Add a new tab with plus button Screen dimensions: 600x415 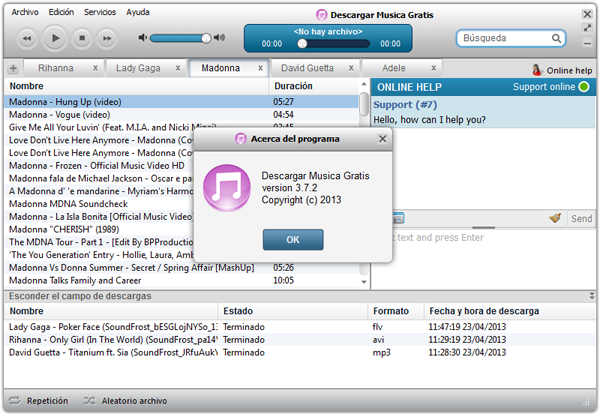coord(13,69)
